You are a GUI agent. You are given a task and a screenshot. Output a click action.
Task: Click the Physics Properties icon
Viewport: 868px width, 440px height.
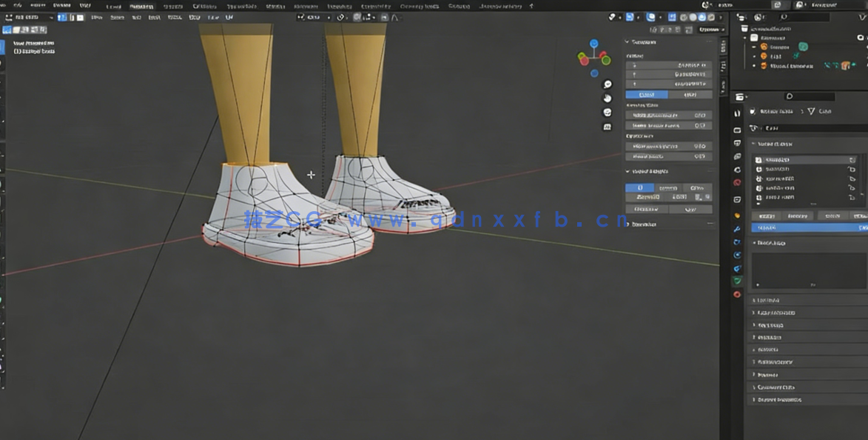click(x=737, y=256)
